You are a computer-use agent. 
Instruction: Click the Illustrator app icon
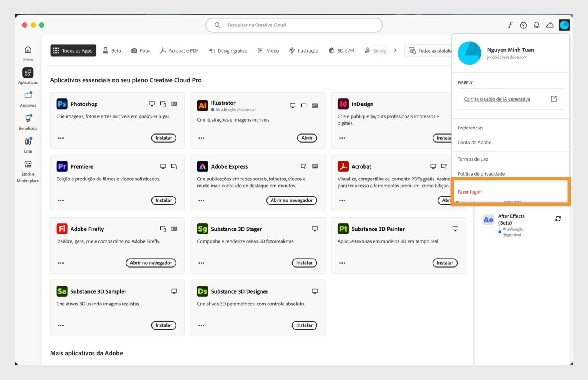click(202, 105)
